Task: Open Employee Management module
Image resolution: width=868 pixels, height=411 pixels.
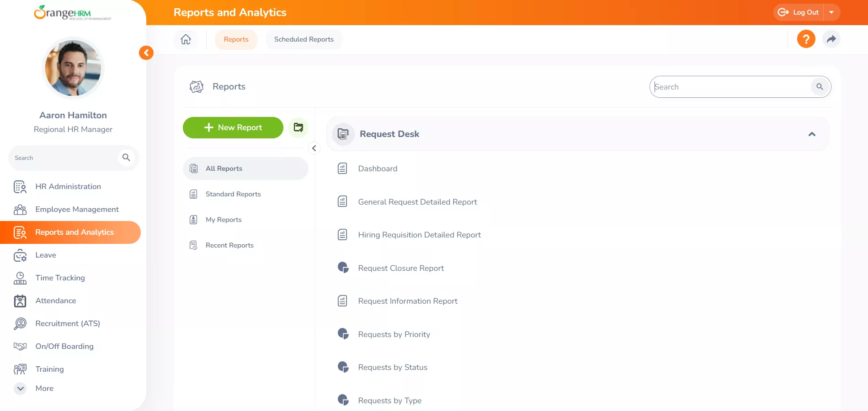Action: point(77,209)
